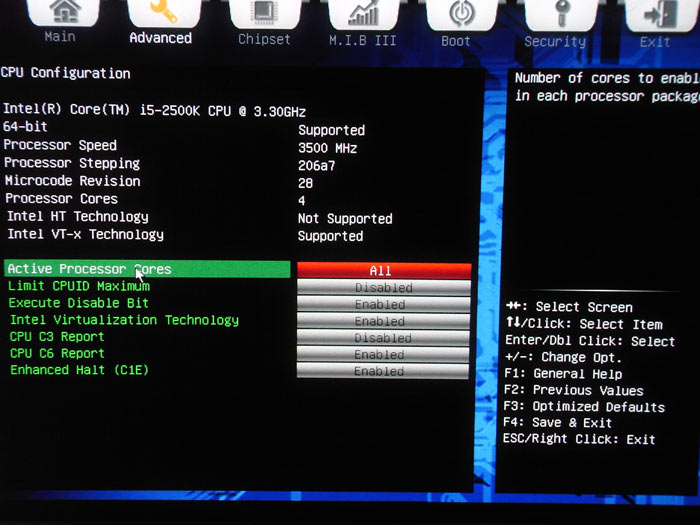Click the Processor Stepping label
The image size is (700, 525).
click(72, 163)
